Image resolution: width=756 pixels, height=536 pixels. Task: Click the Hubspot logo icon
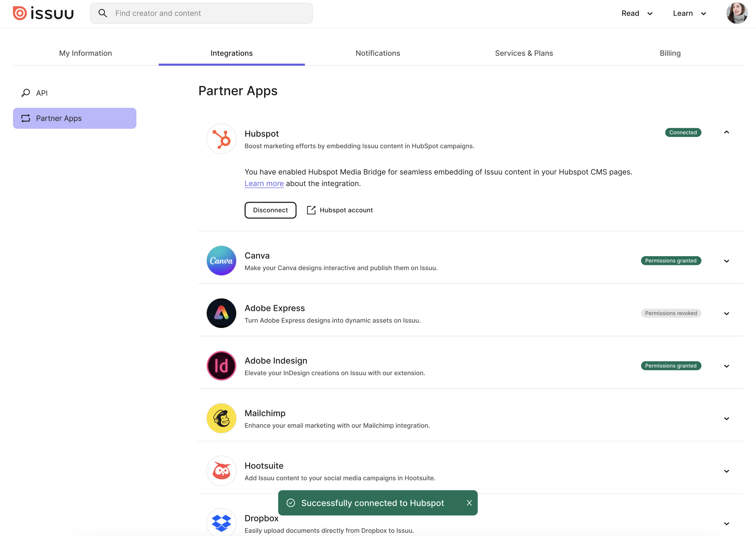[221, 139]
